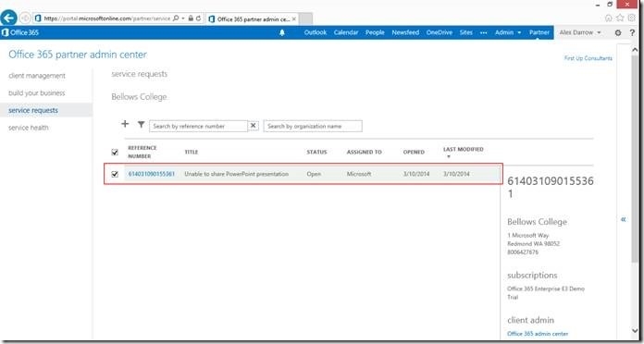The image size is (644, 344).
Task: Click the Search by organization name field
Action: tap(313, 126)
